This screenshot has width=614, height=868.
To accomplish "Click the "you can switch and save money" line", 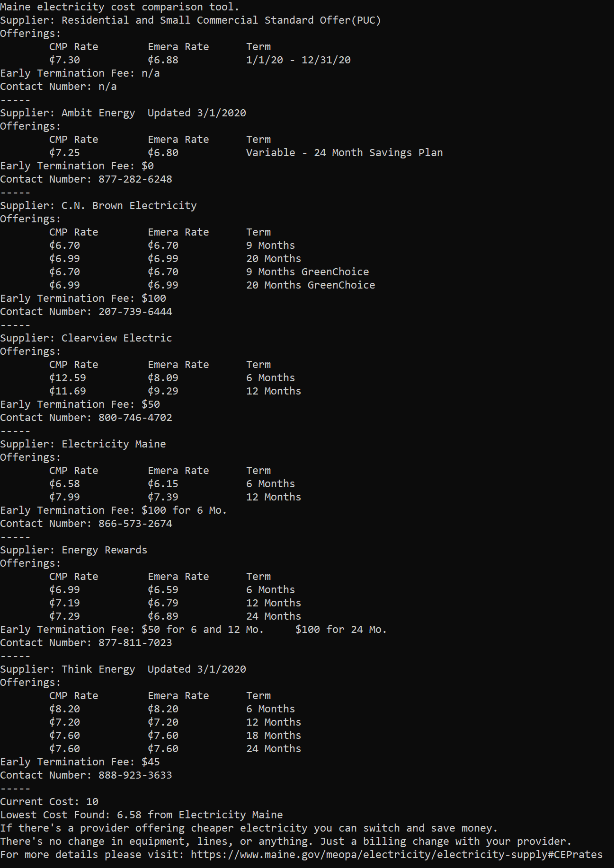I will [249, 828].
